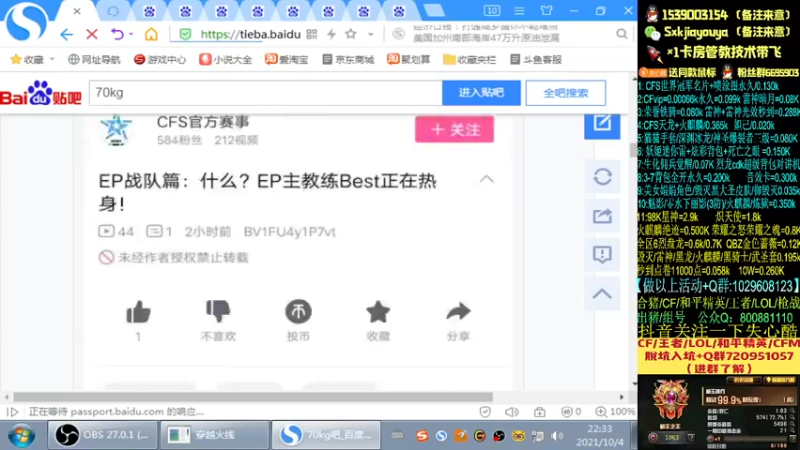Click the 投币 coin icon
The image size is (800, 450).
point(298,312)
